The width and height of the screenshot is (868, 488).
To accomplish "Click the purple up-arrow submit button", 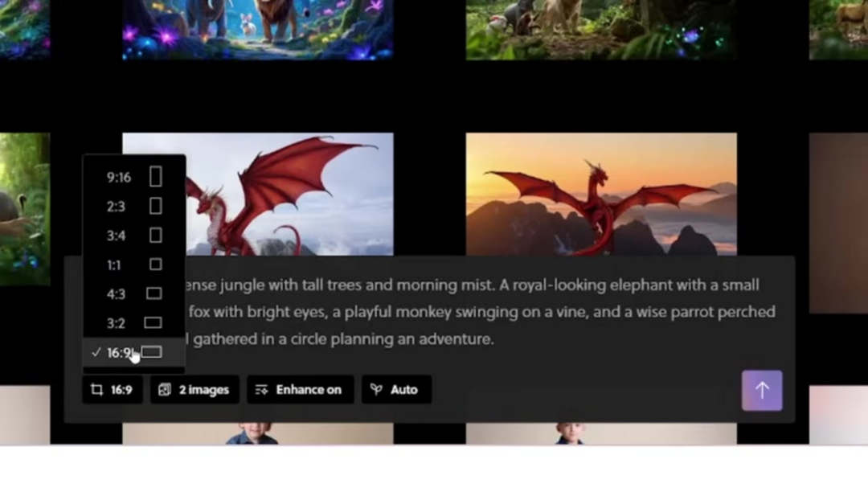I will tap(761, 391).
